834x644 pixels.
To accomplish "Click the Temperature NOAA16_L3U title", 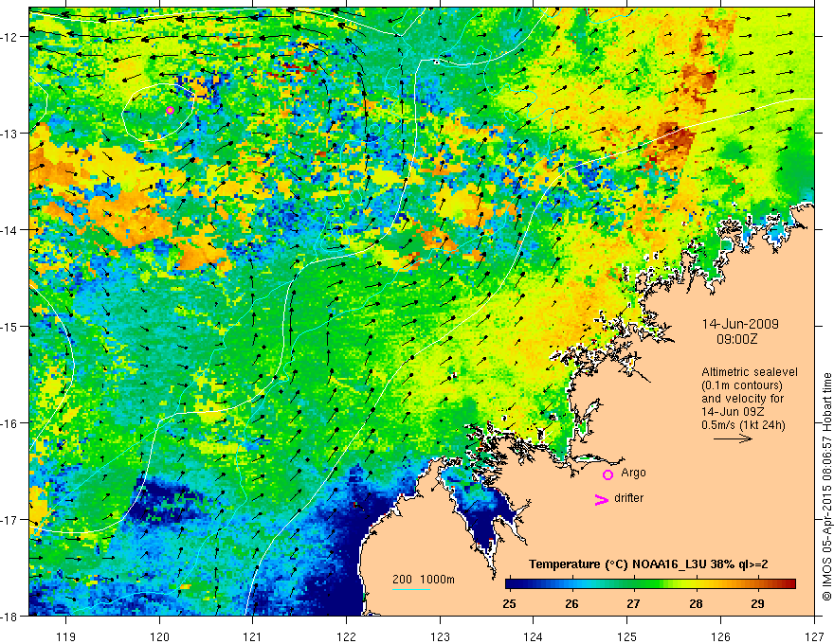I will pos(648,564).
